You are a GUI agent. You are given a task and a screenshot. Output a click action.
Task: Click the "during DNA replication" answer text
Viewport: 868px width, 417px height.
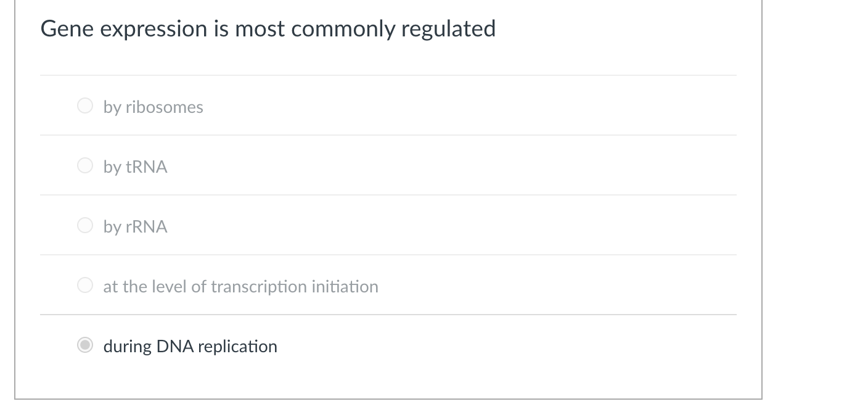[190, 346]
